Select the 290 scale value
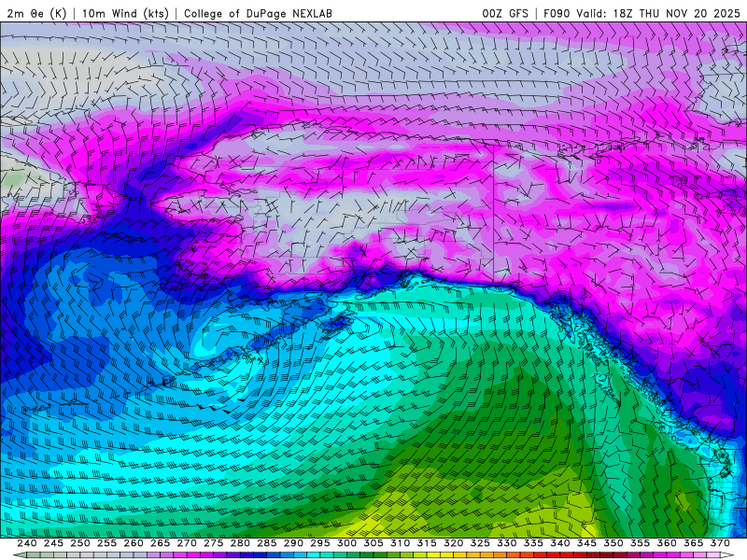The height and width of the screenshot is (560, 747). pyautogui.click(x=293, y=543)
